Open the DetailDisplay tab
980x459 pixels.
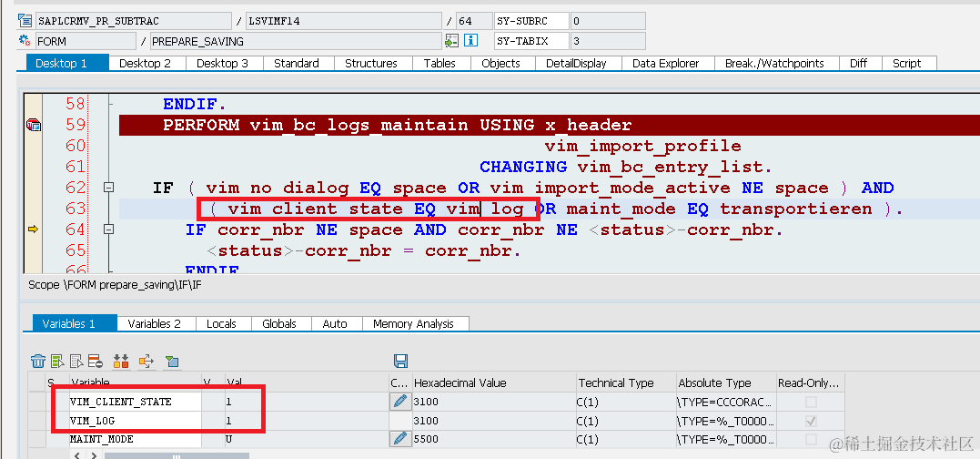pos(576,63)
